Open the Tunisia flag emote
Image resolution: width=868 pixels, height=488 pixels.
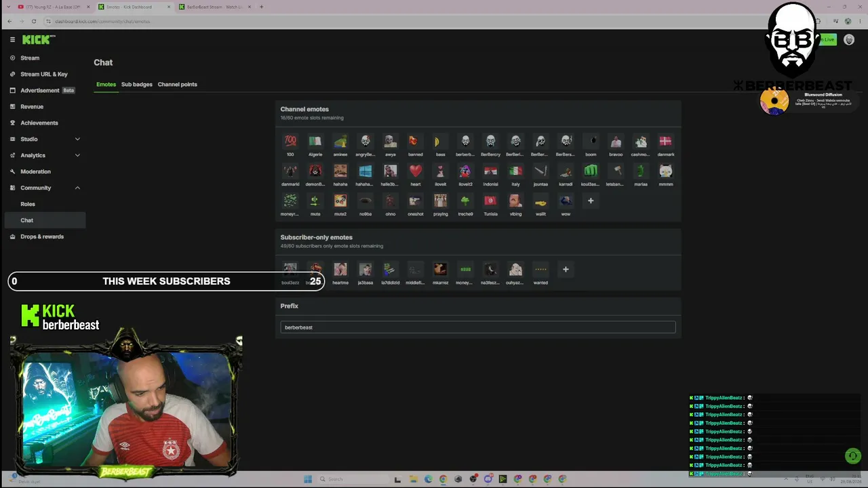click(490, 201)
